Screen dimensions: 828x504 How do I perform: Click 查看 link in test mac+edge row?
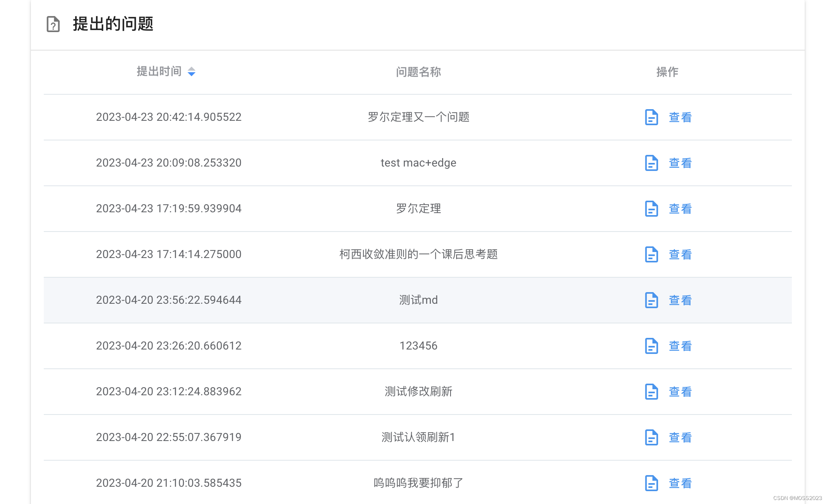coord(680,163)
